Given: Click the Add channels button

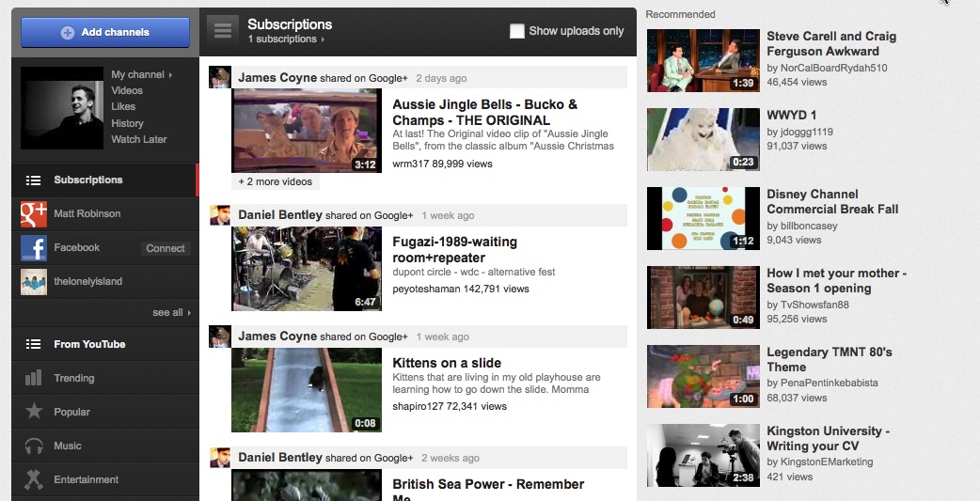Looking at the screenshot, I should click(x=105, y=32).
